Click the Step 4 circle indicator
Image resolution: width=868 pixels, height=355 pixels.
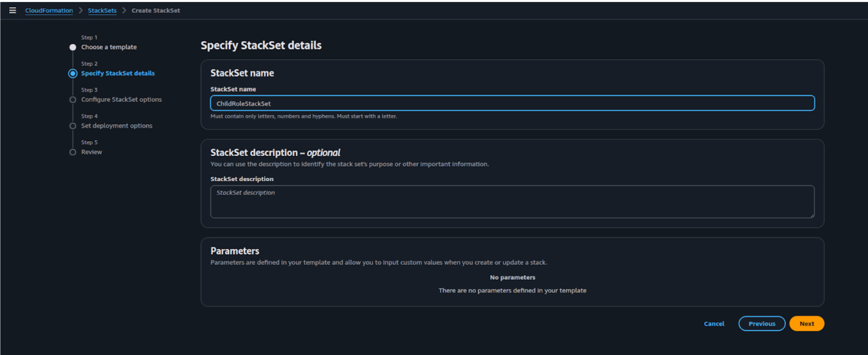[73, 126]
